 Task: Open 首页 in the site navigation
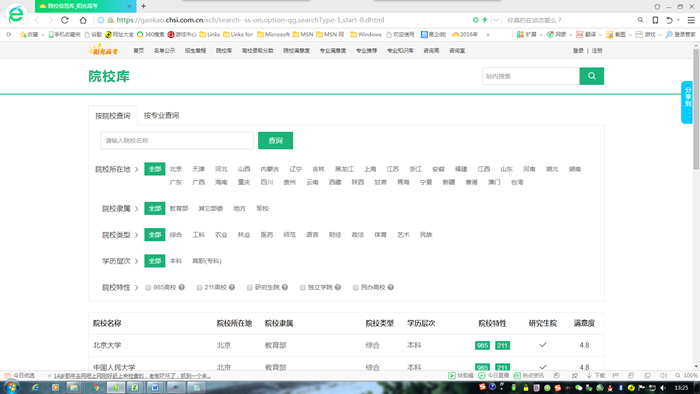[x=139, y=51]
